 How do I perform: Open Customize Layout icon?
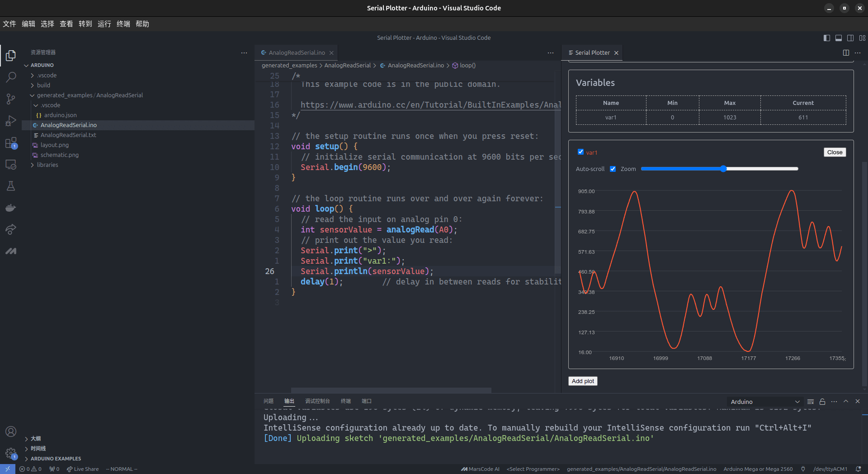862,38
